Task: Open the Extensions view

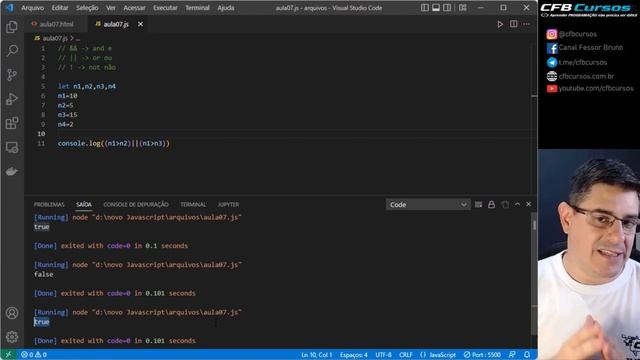Action: coord(12,123)
